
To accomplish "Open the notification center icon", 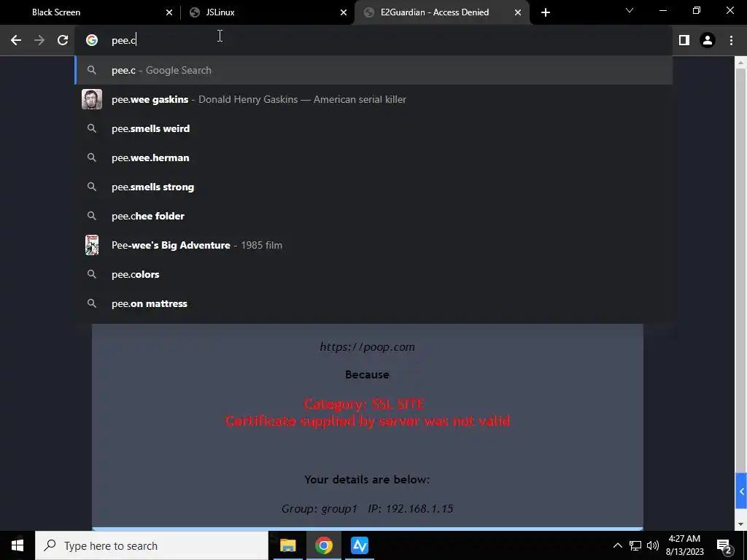I will click(724, 545).
